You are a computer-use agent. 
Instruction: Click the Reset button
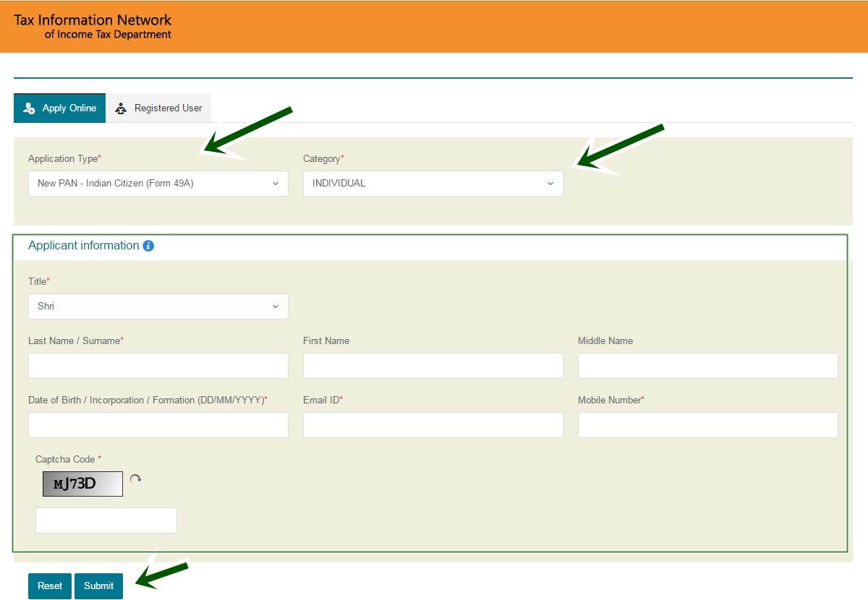coord(49,586)
